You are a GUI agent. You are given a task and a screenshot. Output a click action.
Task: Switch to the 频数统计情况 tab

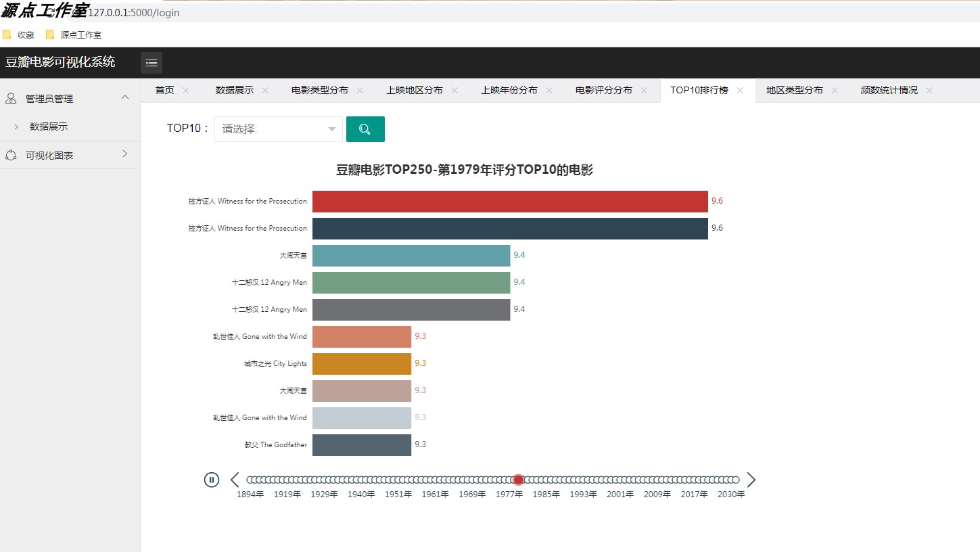click(889, 90)
